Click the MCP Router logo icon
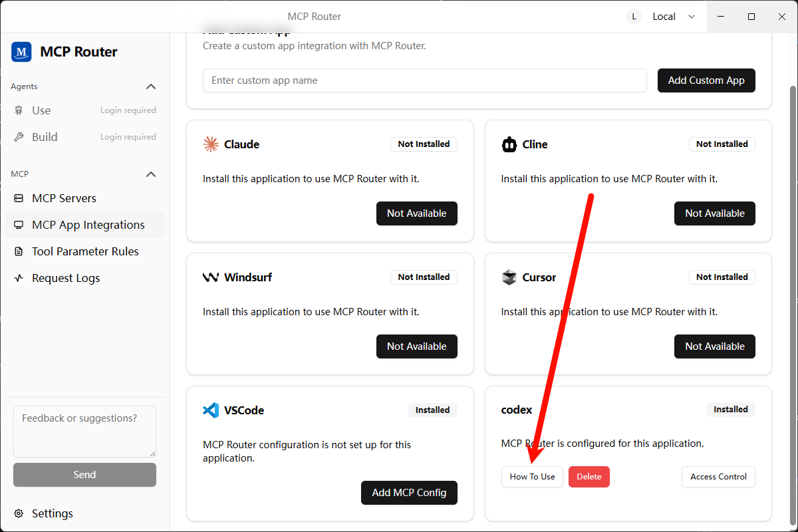798x532 pixels. pyautogui.click(x=21, y=52)
